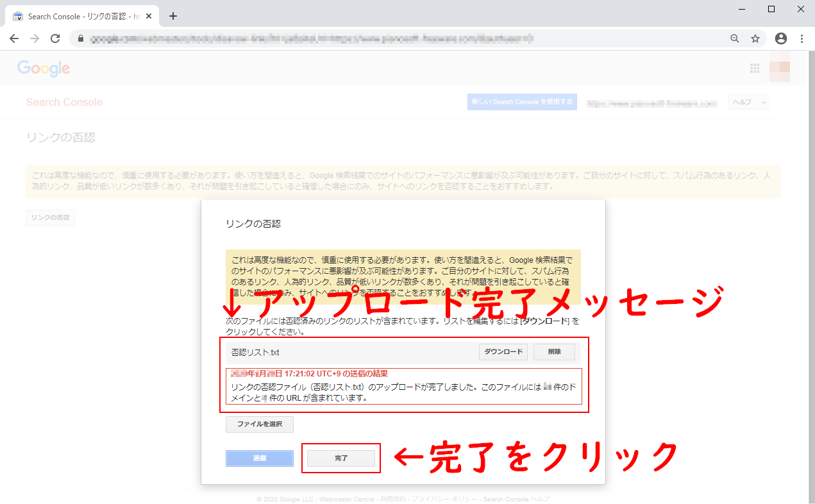
Task: Maximize the Chrome window
Action: click(x=771, y=9)
